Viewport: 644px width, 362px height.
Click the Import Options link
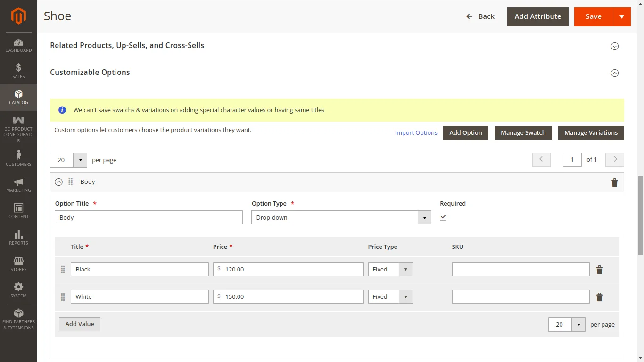(416, 132)
